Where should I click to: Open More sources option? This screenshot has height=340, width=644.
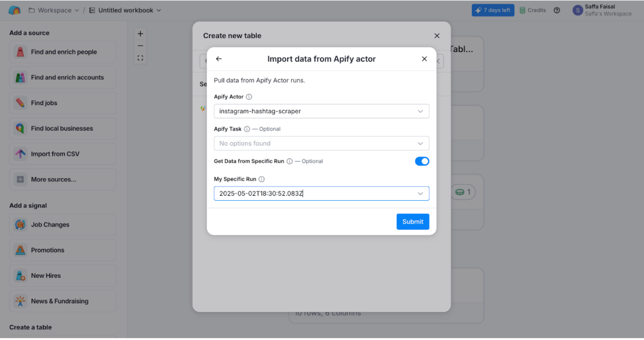pyautogui.click(x=63, y=180)
